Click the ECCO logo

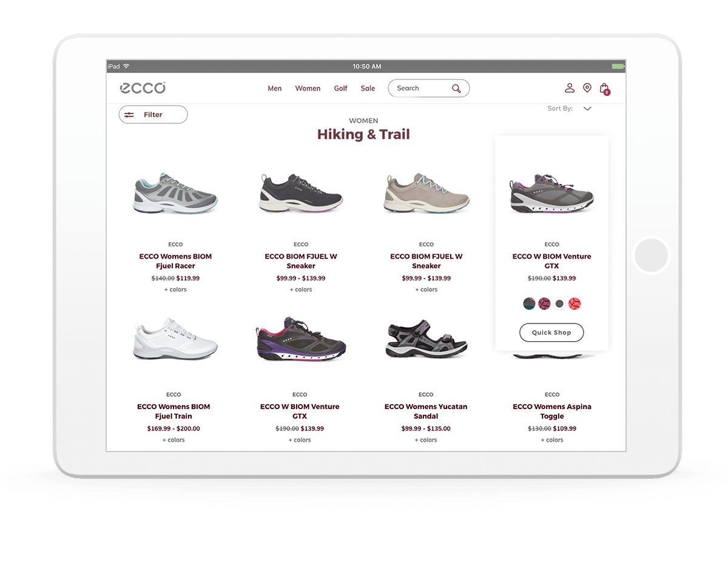pos(143,88)
